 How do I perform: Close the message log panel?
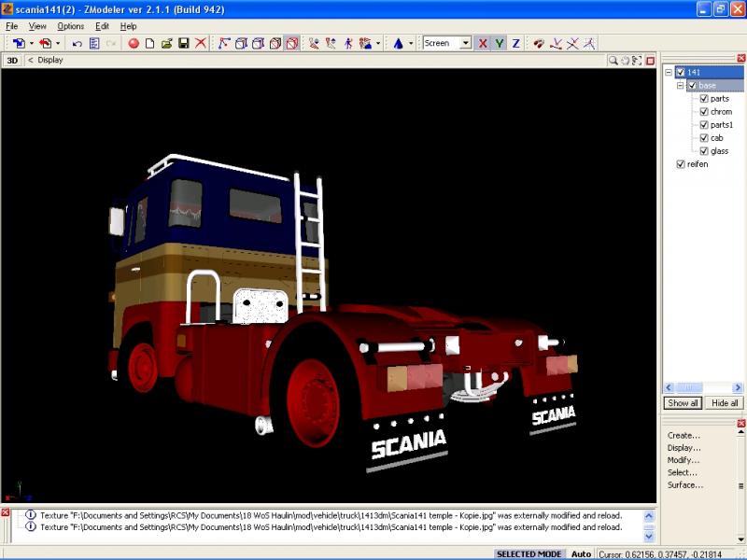pos(6,512)
